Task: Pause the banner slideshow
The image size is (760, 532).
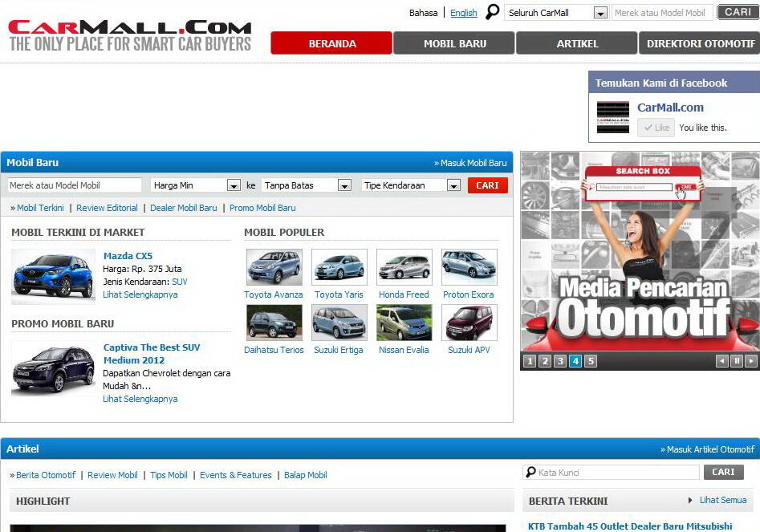Action: point(736,361)
